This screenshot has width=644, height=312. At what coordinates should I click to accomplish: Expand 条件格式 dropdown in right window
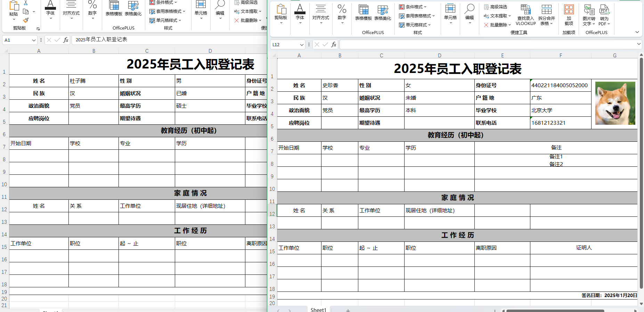pos(413,7)
